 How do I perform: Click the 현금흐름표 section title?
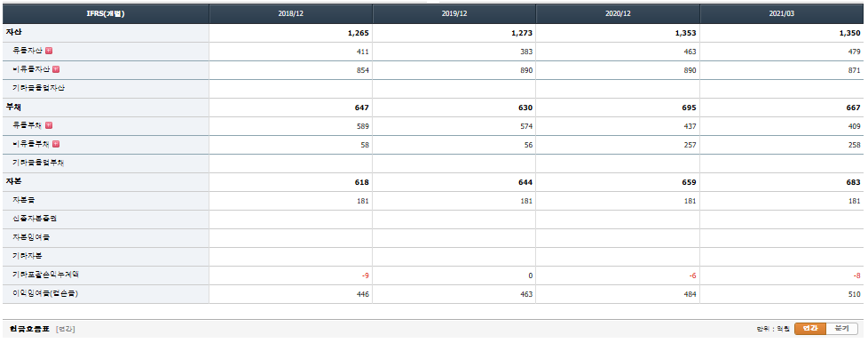pos(29,329)
